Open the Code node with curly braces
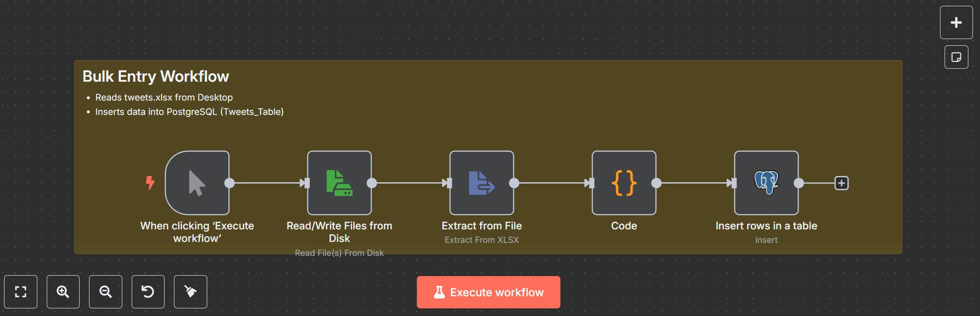Viewport: 980px width, 316px height. pos(624,183)
